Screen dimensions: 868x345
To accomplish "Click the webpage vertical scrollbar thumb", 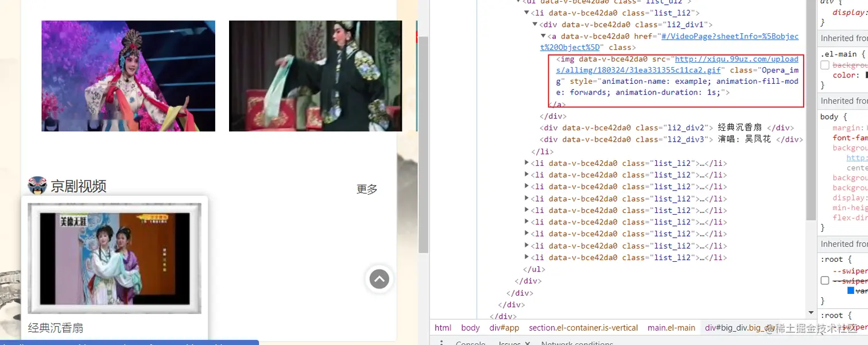I will click(424, 144).
